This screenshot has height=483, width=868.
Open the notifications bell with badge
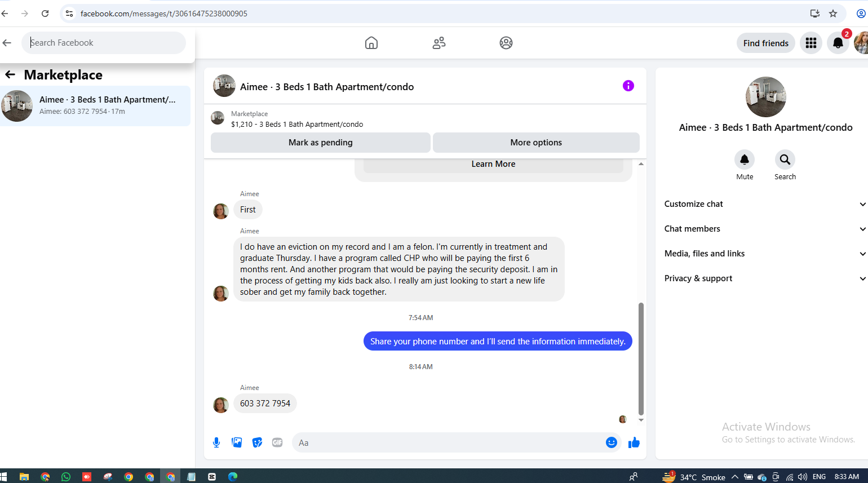838,43
